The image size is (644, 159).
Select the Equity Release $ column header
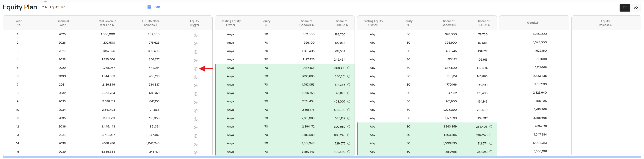pyautogui.click(x=605, y=23)
